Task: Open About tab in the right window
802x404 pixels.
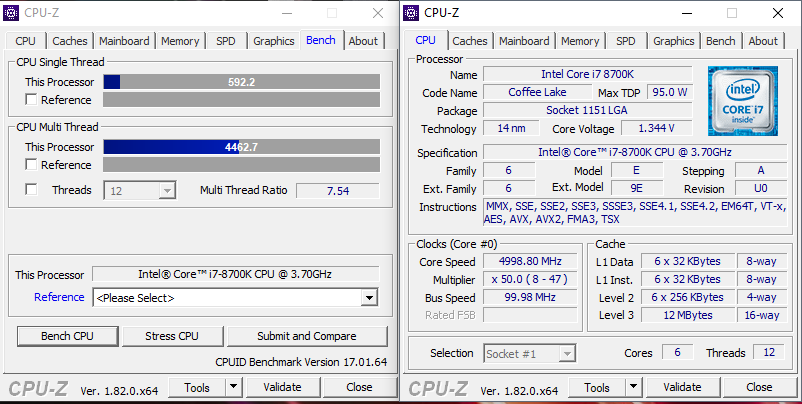Action: (x=763, y=41)
